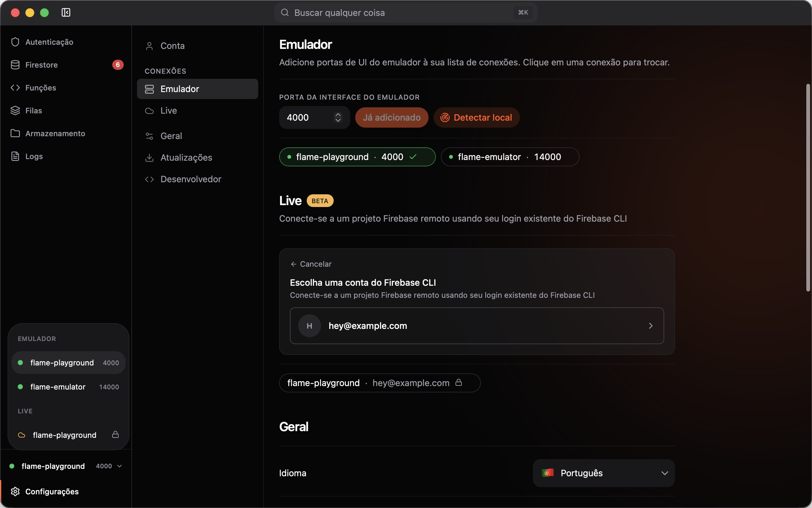This screenshot has height=508, width=812.
Task: Select flame-emulator 14000 in sidebar list
Action: (x=69, y=387)
